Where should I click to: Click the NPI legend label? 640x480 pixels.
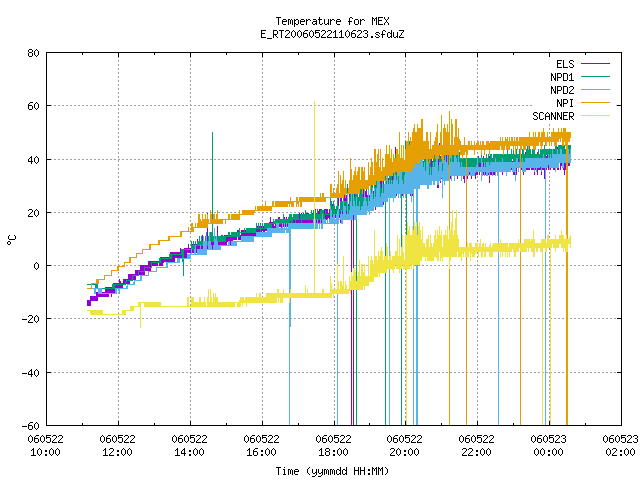point(565,103)
